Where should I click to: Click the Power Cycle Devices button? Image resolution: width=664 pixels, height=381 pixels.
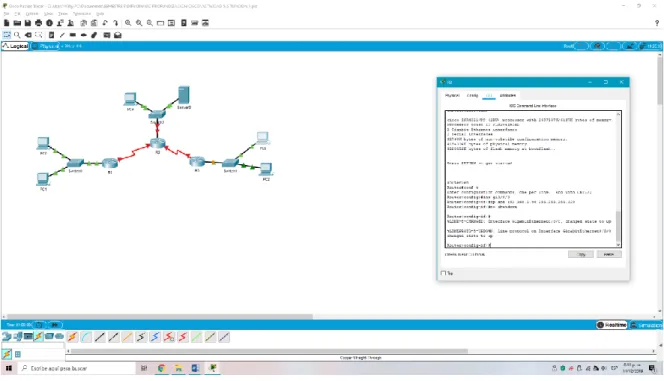coord(39,325)
